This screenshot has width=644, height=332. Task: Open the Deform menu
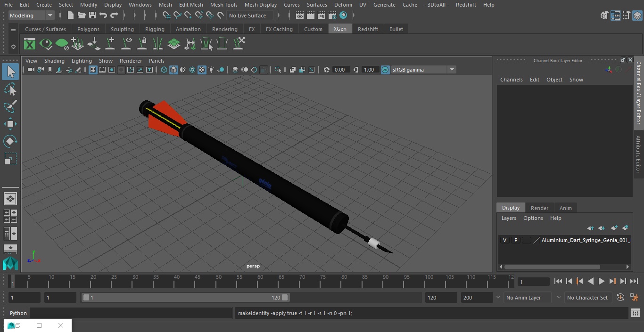[x=343, y=5]
